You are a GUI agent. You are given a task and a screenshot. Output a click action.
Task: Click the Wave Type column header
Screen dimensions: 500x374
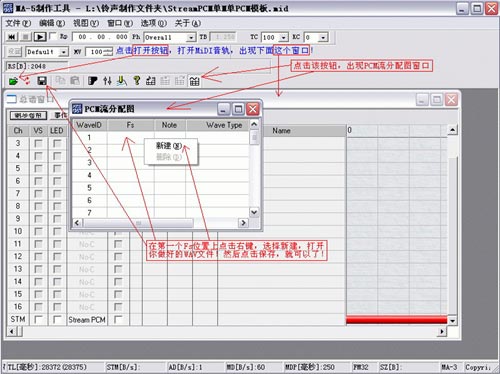coord(224,125)
